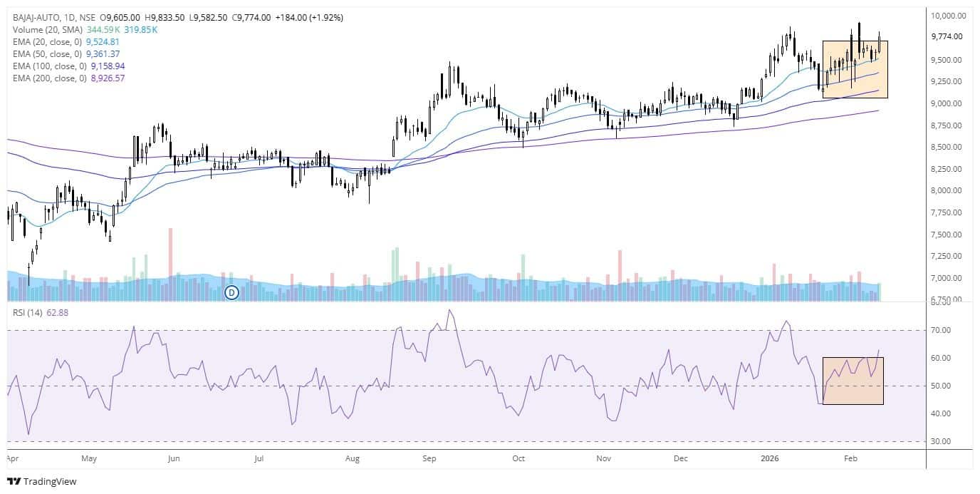The width and height of the screenshot is (980, 494).
Task: Select the EMA (200, close, 0) legend
Action: pyautogui.click(x=49, y=78)
